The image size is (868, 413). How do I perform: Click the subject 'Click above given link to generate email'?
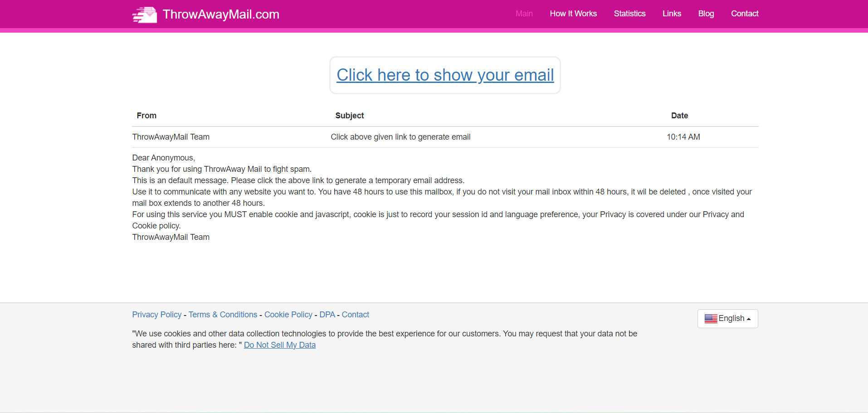[400, 137]
